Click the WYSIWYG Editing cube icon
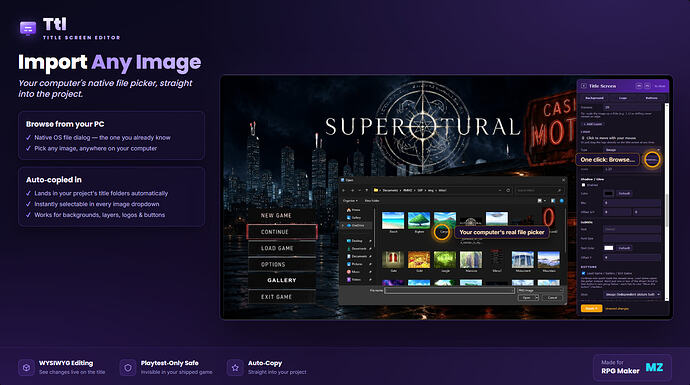This screenshot has width=690, height=385. click(26, 367)
